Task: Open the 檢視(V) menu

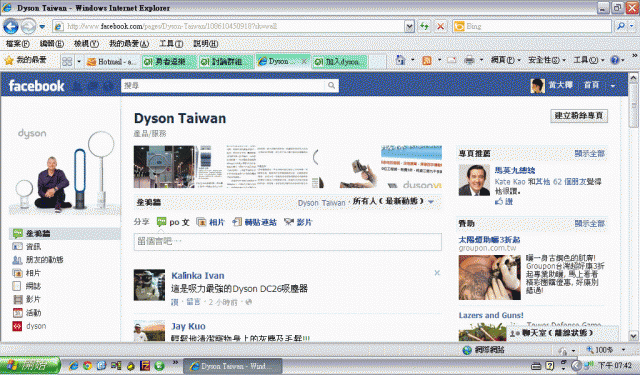Action: [86, 43]
